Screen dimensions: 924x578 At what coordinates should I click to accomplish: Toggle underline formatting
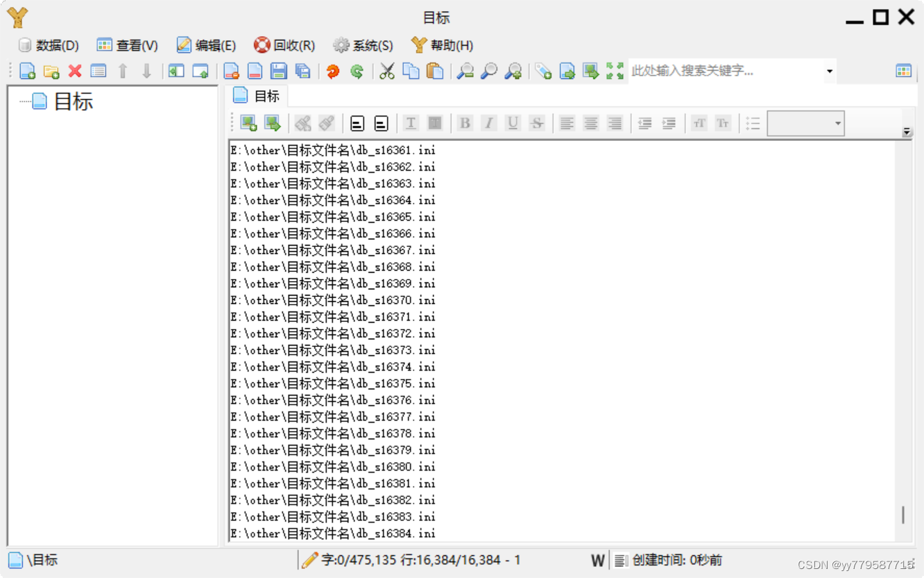tap(513, 124)
